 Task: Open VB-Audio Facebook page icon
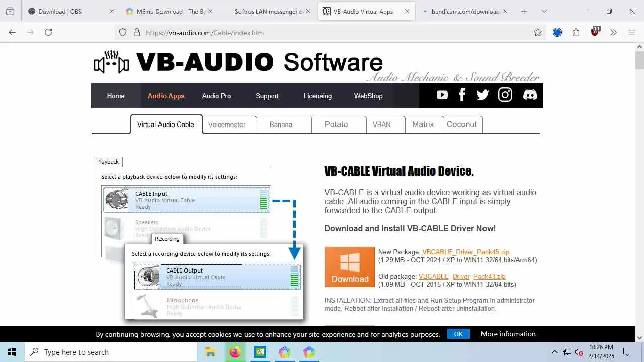point(462,95)
